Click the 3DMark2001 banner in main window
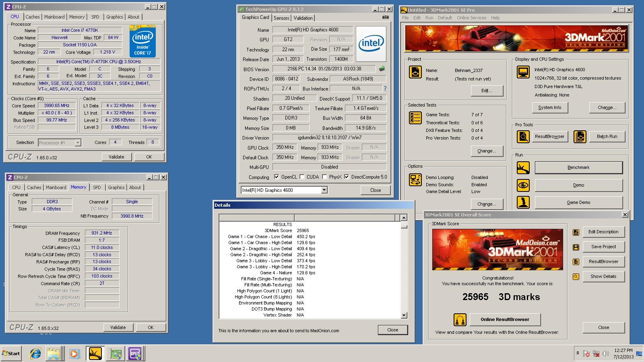The width and height of the screenshot is (644, 362). click(516, 38)
